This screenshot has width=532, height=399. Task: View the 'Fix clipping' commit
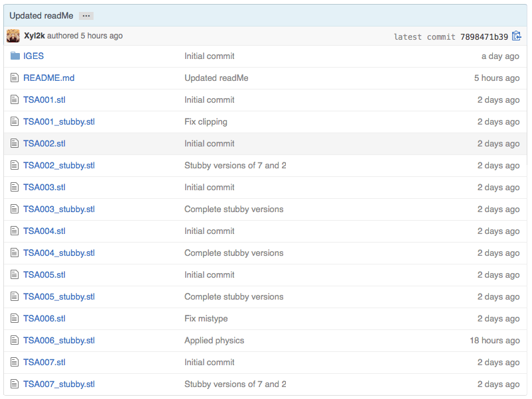click(206, 122)
